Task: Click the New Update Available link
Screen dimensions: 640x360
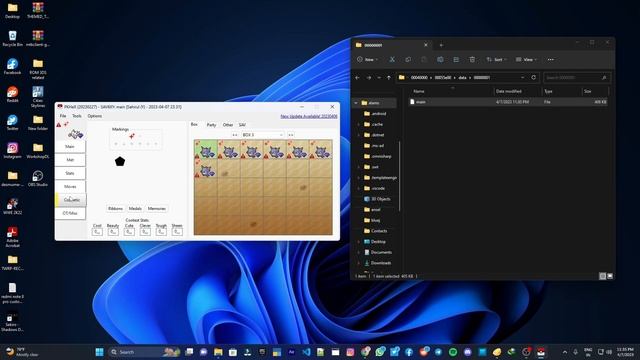Action: click(x=309, y=116)
